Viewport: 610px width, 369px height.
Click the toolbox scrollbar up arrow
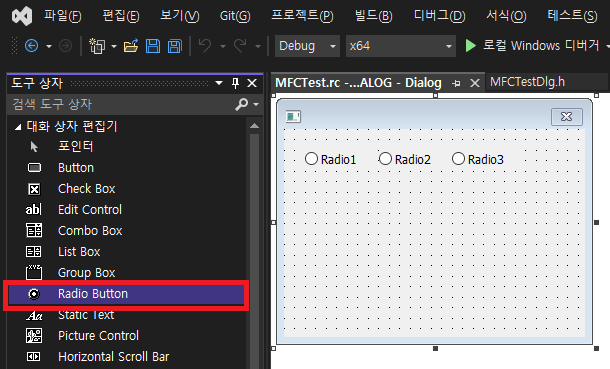coord(254,126)
